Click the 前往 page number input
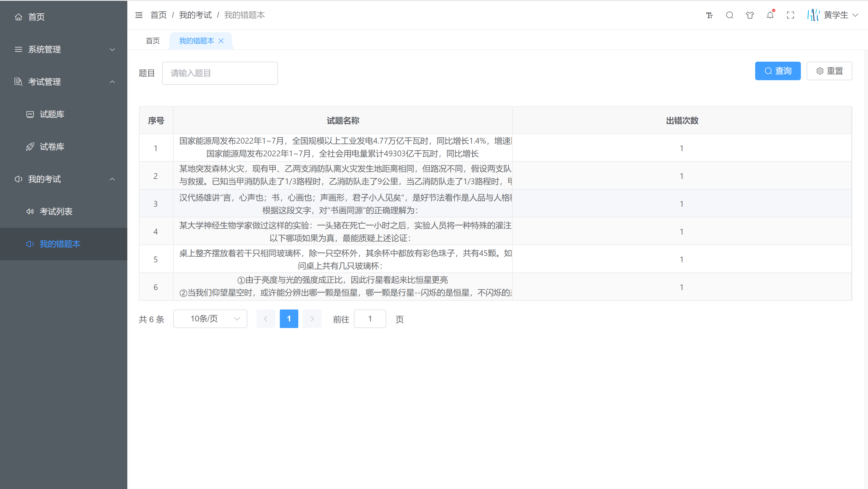The width and height of the screenshot is (868, 489). click(370, 319)
